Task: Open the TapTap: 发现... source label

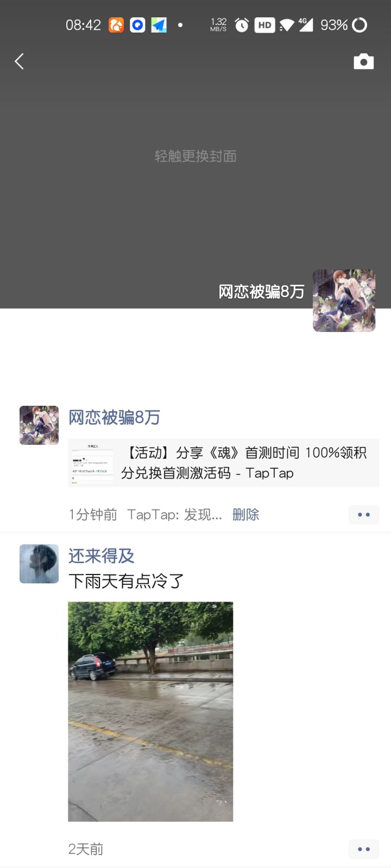Action: [174, 515]
